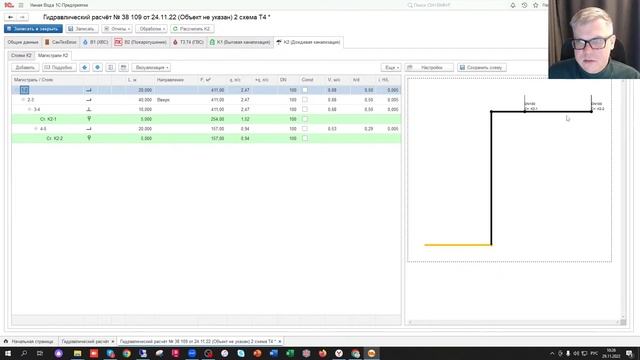
Task: Click the pipe icon in row 2-3
Action: coord(89,100)
